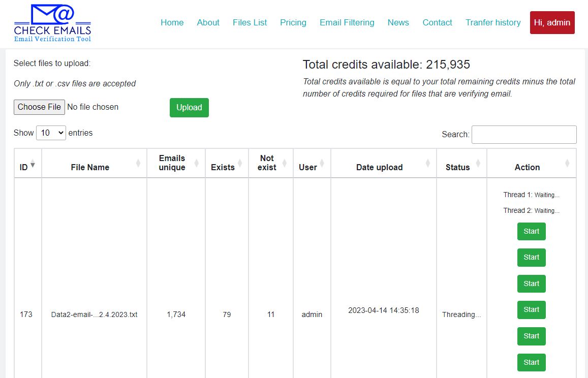588x378 pixels.
Task: Open the Show entries dropdown
Action: point(51,133)
